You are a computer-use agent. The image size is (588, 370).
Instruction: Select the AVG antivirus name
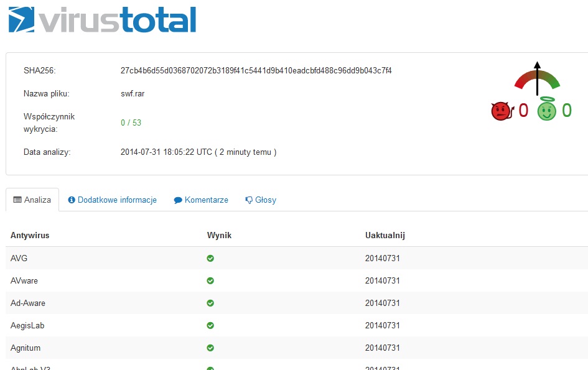tap(19, 258)
